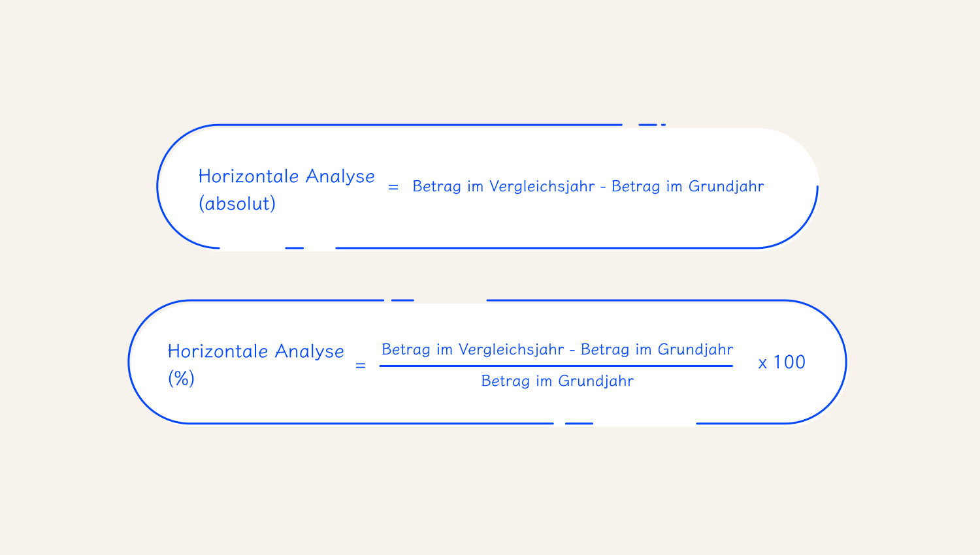Click the "x" multiplication sign before 100
980x555 pixels.
pyautogui.click(x=762, y=364)
